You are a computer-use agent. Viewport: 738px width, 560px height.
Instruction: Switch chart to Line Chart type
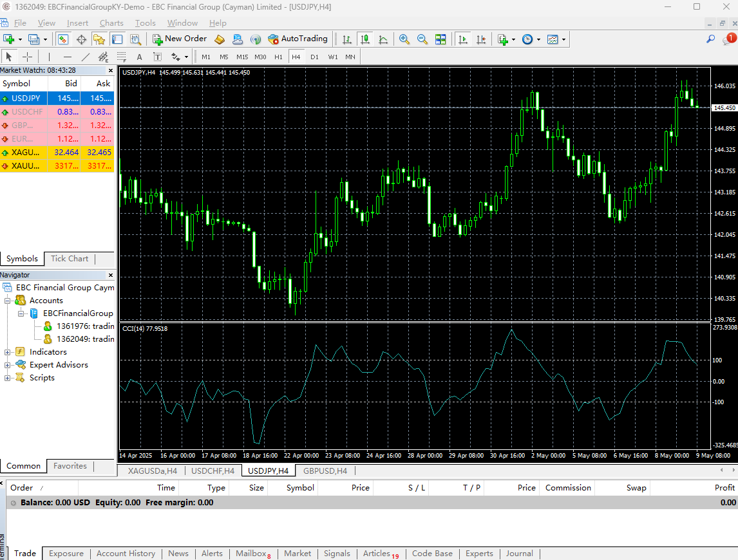pos(383,39)
